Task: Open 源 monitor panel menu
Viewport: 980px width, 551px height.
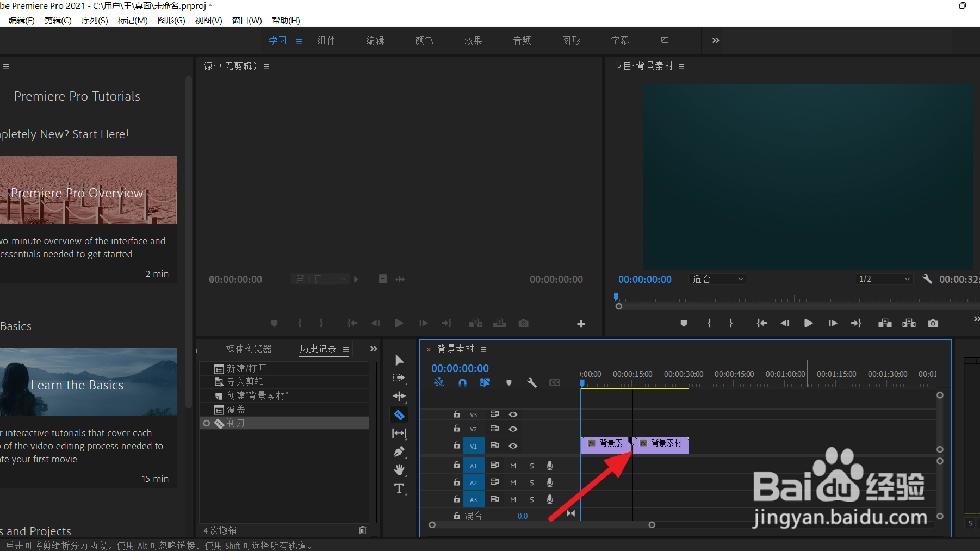Action: point(266,66)
